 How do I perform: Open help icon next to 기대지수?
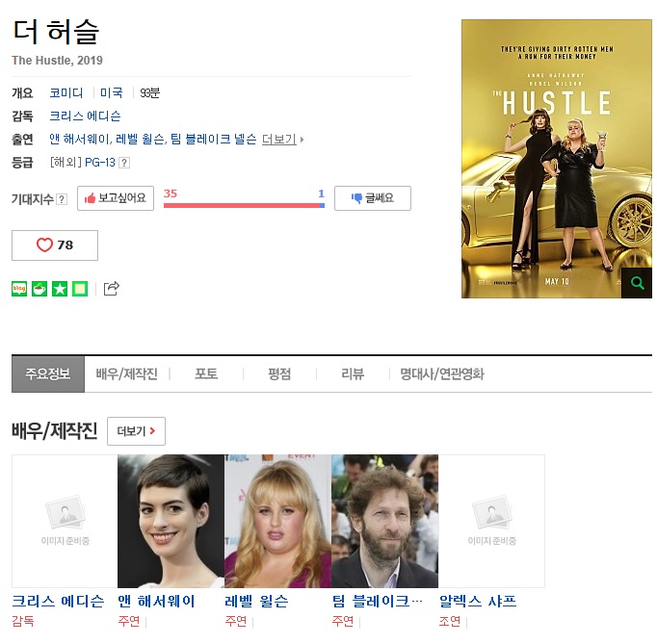[62, 199]
